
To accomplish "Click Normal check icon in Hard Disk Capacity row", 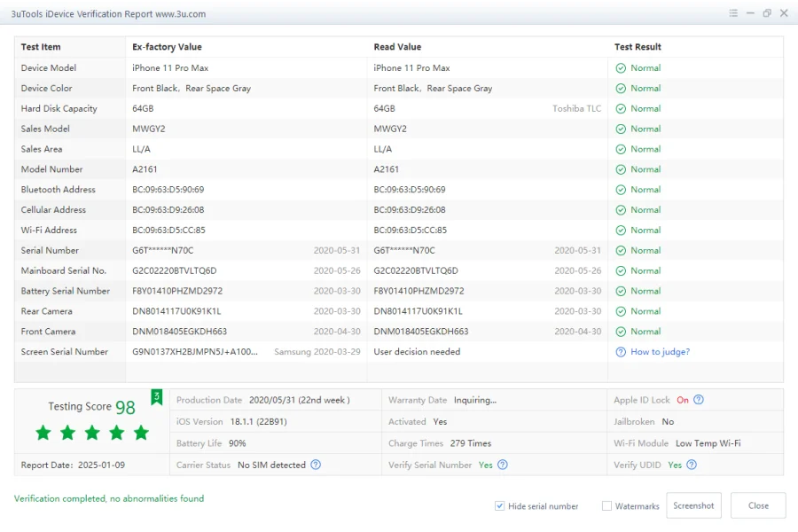I will pyautogui.click(x=621, y=109).
